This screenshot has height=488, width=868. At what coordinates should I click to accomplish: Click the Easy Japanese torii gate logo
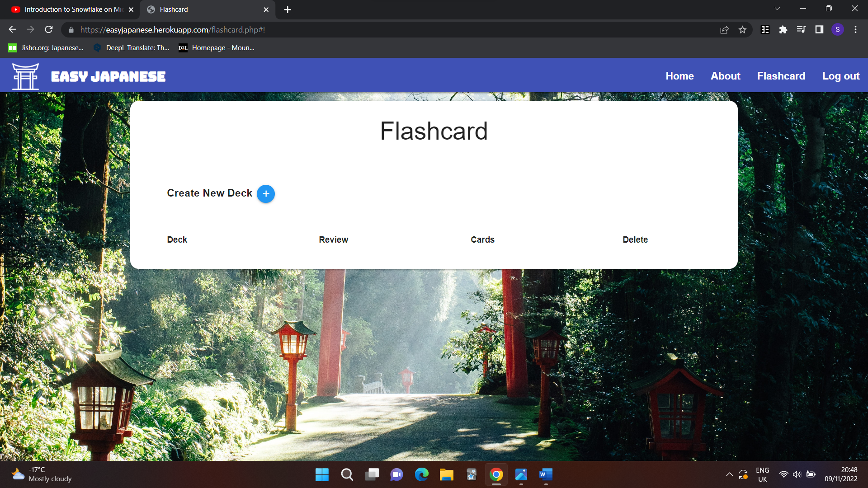25,76
